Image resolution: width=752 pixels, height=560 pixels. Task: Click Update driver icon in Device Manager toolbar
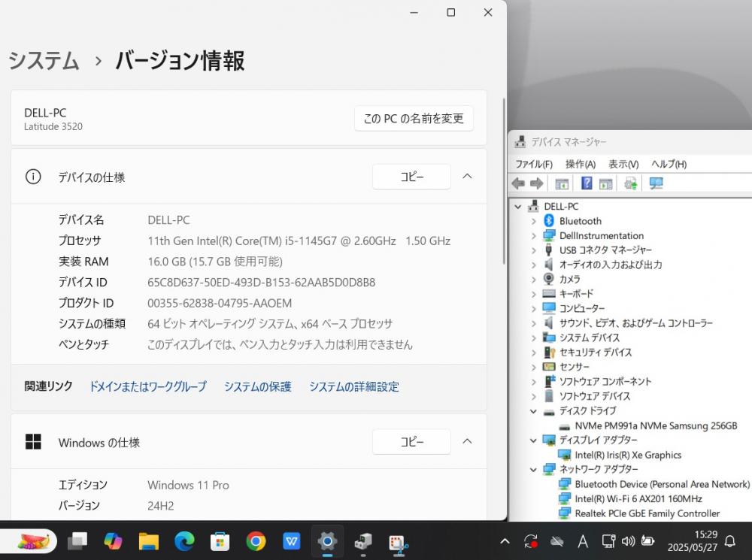(630, 183)
